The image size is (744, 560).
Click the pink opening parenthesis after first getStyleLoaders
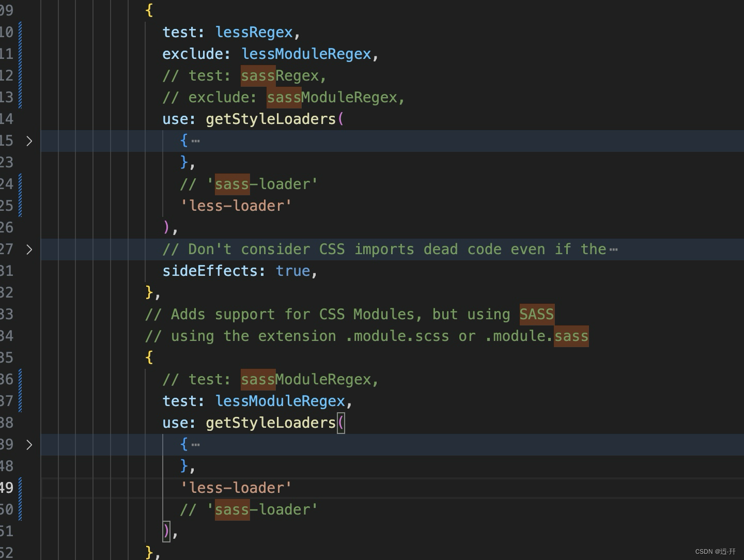click(x=340, y=119)
